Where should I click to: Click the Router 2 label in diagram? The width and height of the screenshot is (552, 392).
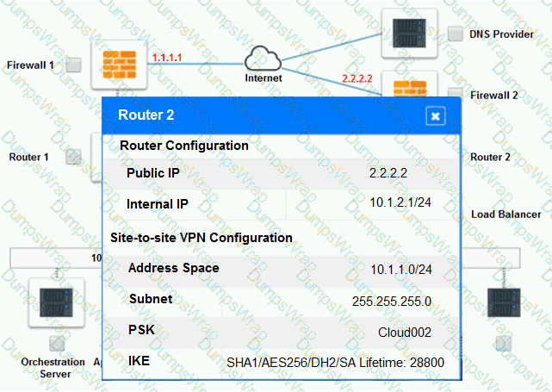[x=491, y=157]
